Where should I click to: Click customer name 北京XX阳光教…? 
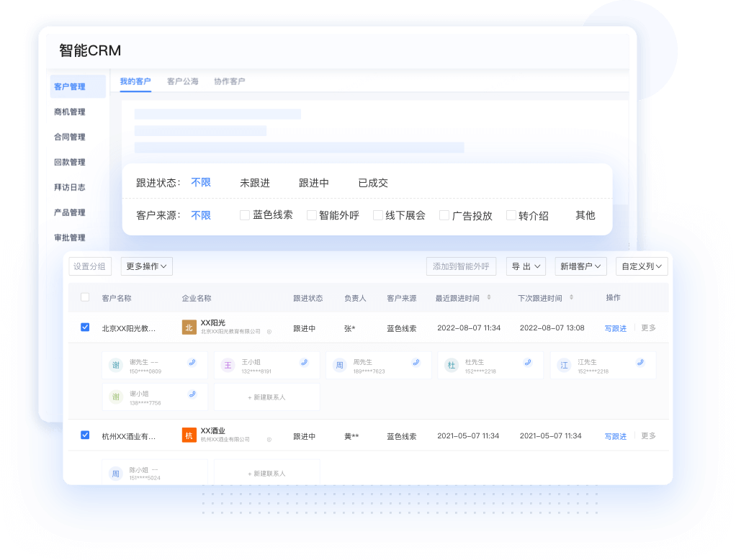[129, 328]
